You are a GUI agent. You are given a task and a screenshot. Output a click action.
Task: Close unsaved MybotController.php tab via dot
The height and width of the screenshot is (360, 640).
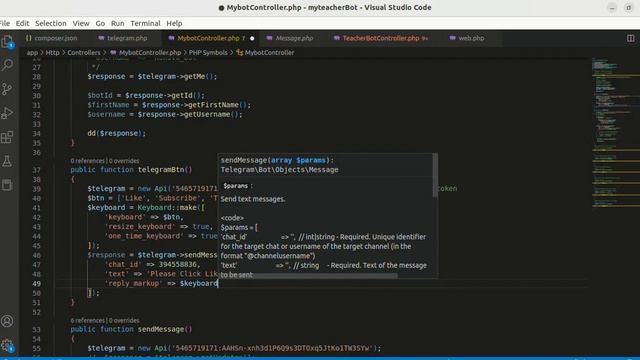(252, 38)
